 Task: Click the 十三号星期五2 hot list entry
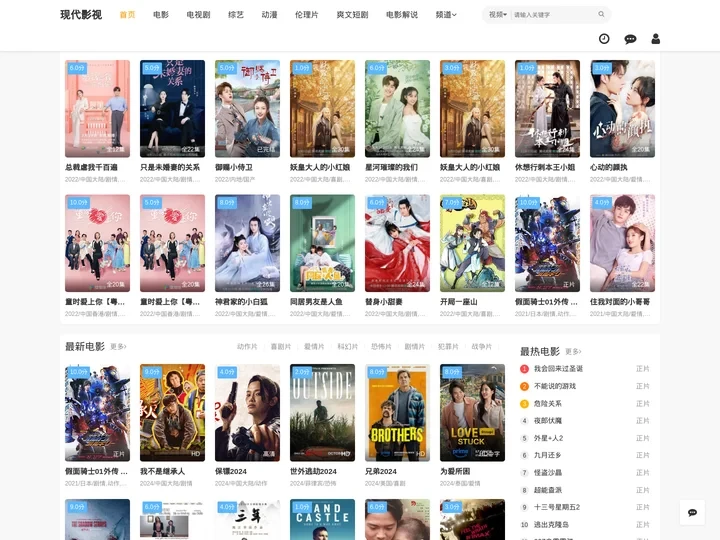click(585, 507)
